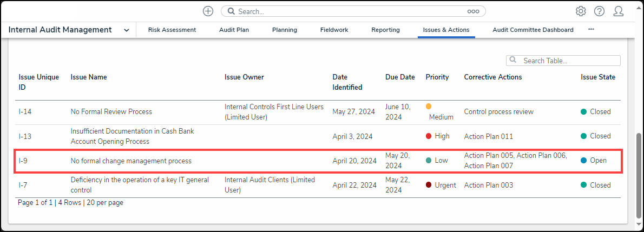Screen dimensions: 644x232
Task: Open the Audit Plan tab
Action: (x=234, y=30)
